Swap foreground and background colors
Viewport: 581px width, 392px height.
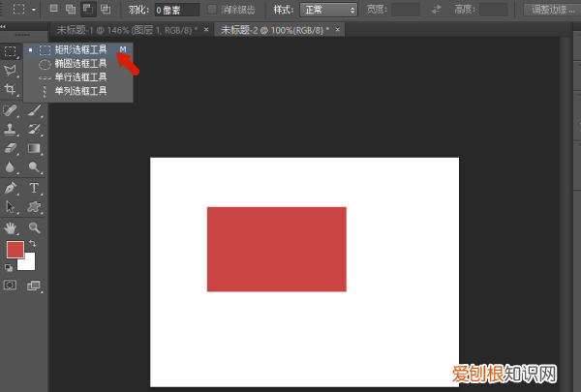coord(33,243)
